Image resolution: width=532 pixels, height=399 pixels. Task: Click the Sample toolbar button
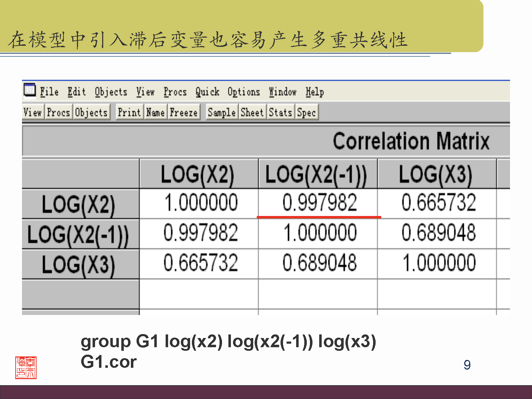coord(222,112)
